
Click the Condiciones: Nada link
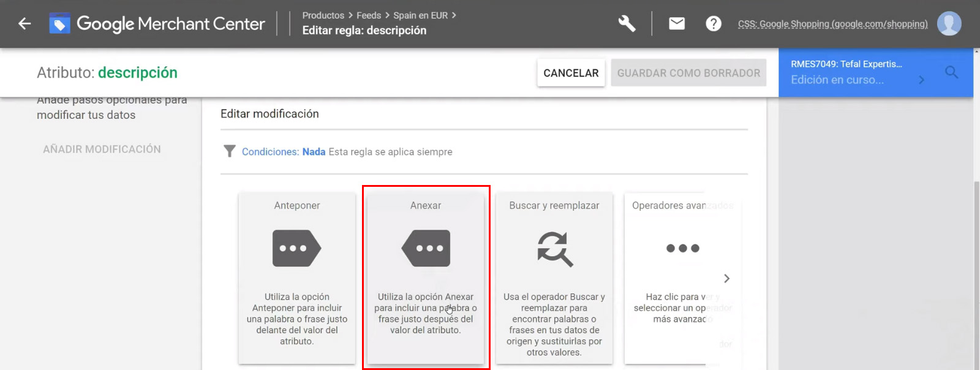click(x=284, y=152)
